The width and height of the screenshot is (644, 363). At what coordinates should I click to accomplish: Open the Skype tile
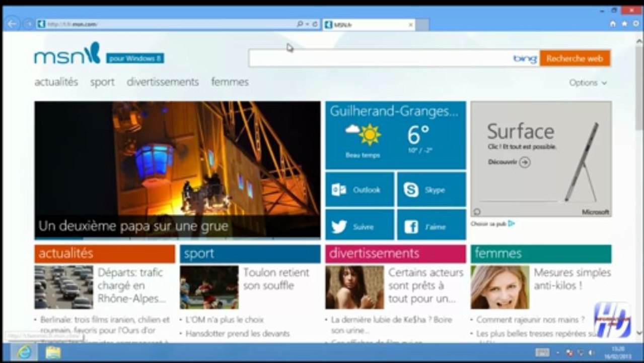(432, 190)
